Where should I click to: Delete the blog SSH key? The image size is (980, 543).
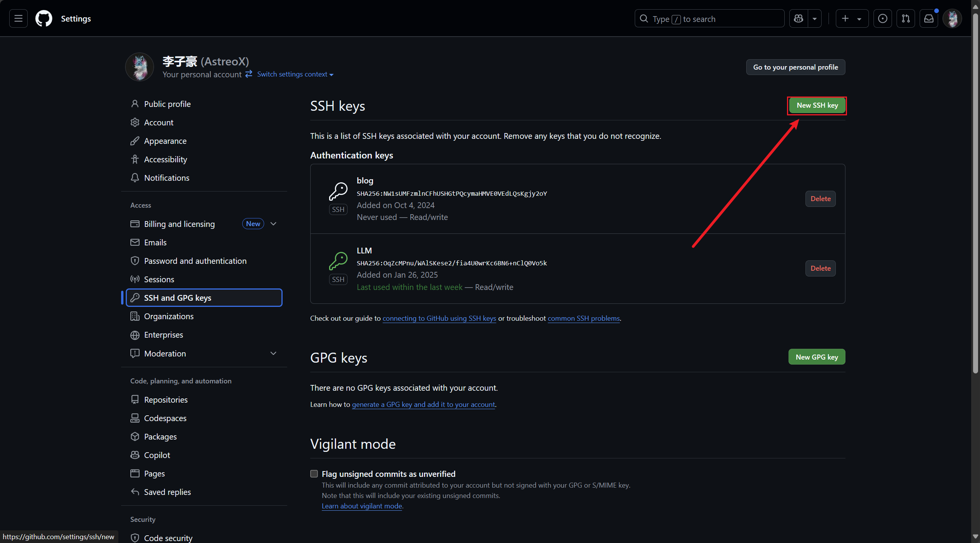pos(820,199)
